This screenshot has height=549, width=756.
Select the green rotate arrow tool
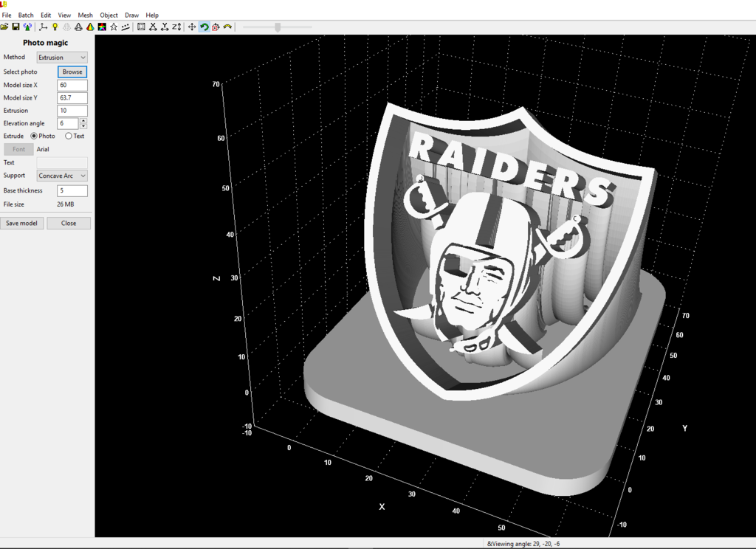coord(204,27)
